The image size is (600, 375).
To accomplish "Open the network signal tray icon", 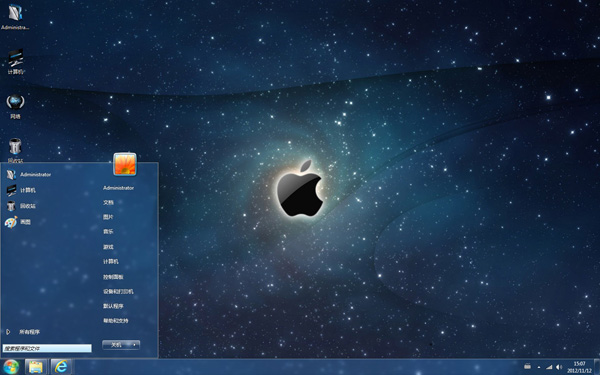I will click(x=549, y=367).
